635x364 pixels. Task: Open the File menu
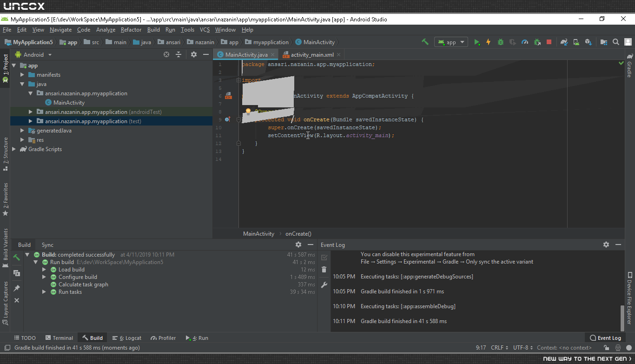point(7,30)
